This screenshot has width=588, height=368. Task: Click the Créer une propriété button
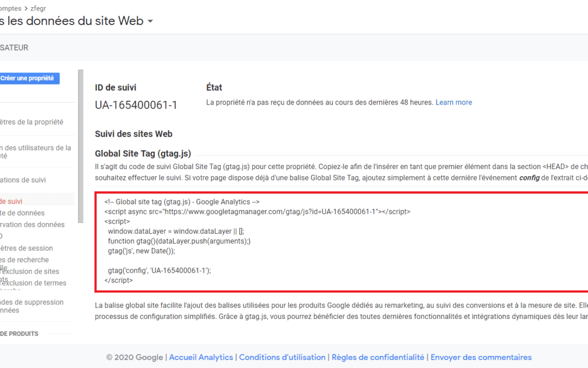pyautogui.click(x=29, y=78)
